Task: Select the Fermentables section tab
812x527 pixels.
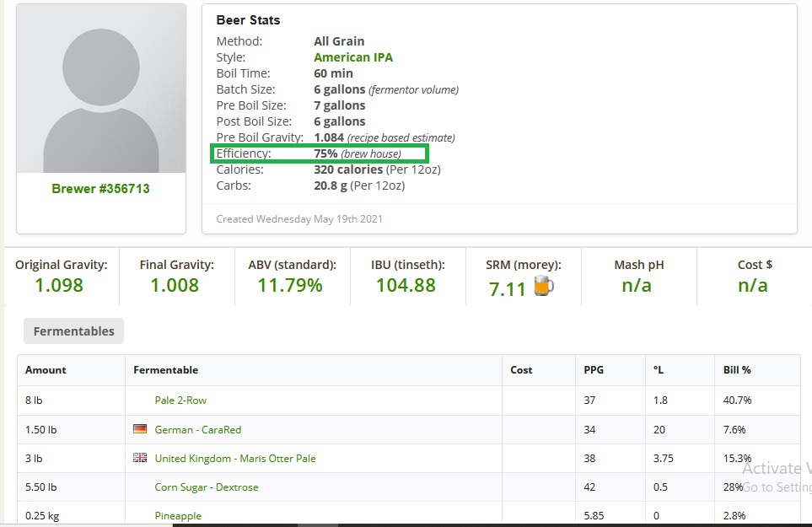Action: tap(73, 331)
